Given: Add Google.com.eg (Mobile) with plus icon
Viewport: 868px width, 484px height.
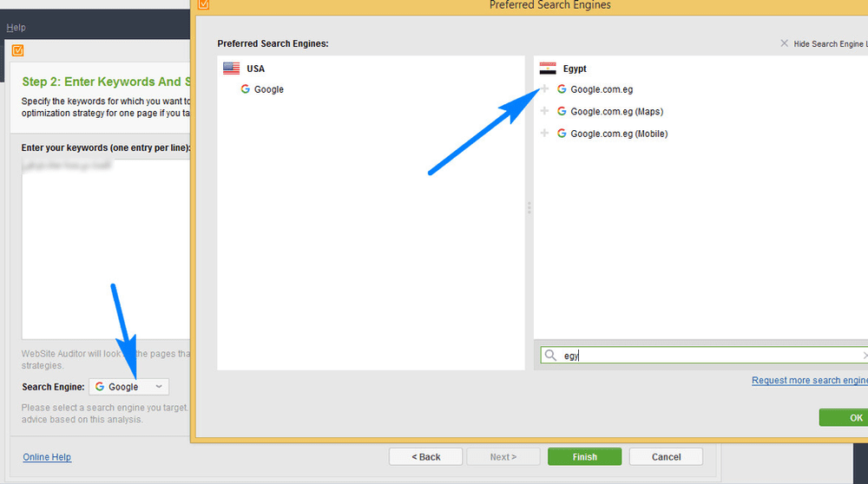Looking at the screenshot, I should (x=545, y=134).
